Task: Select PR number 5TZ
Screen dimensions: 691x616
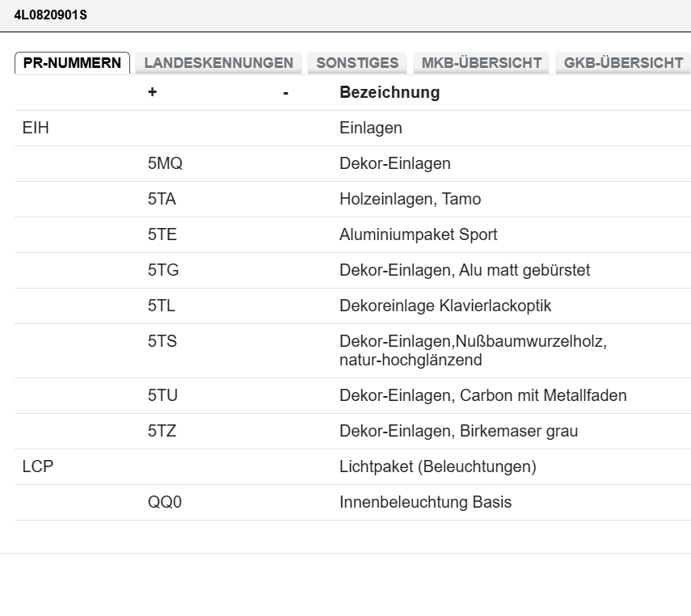Action: pos(162,431)
